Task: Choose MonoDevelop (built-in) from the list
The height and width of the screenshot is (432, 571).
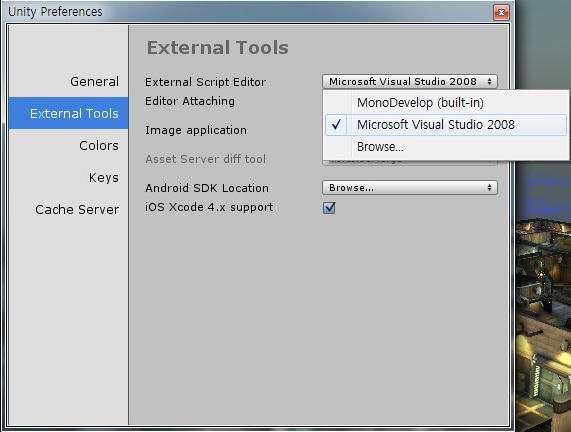Action: pos(446,103)
